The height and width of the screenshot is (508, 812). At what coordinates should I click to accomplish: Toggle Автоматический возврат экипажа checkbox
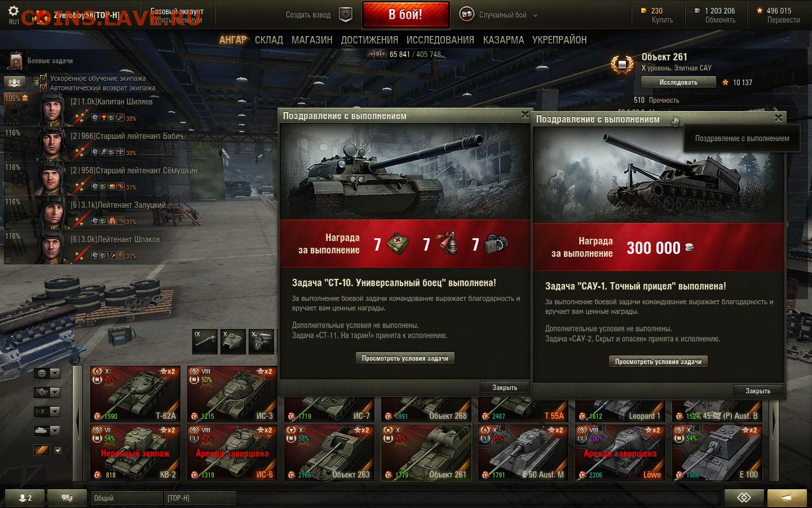tap(43, 87)
